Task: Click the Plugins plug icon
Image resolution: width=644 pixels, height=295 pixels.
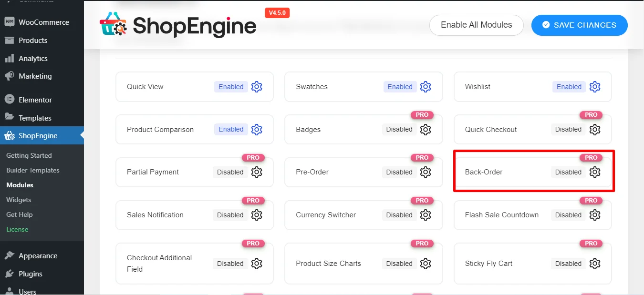Action: [9, 274]
